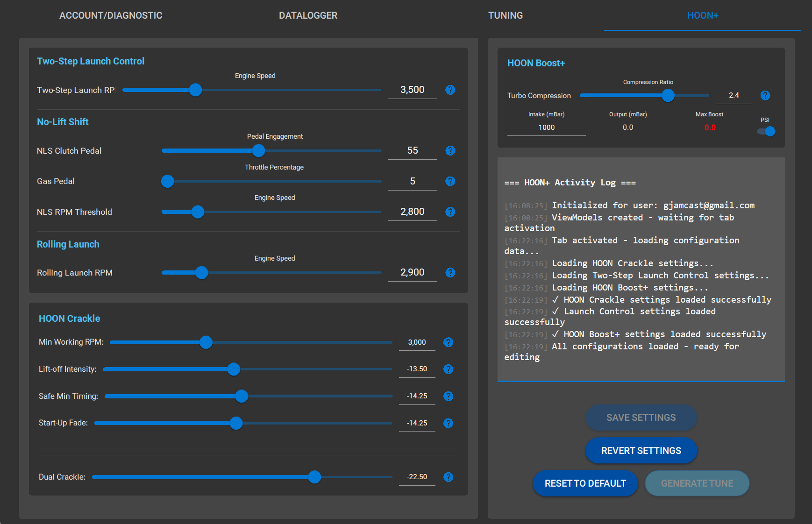The width and height of the screenshot is (812, 524).
Task: Open NLS RPM Threshold help
Action: coord(450,212)
